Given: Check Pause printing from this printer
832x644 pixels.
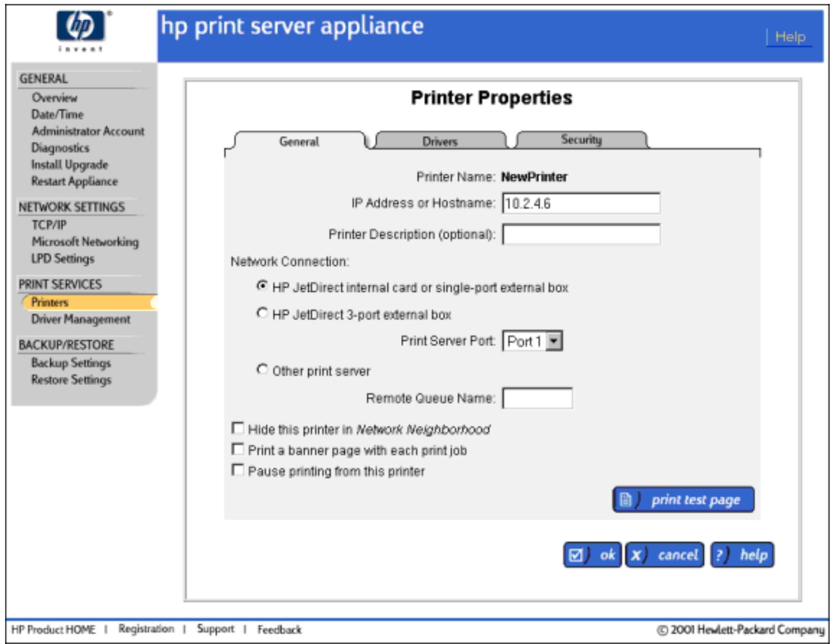Looking at the screenshot, I should tap(238, 470).
